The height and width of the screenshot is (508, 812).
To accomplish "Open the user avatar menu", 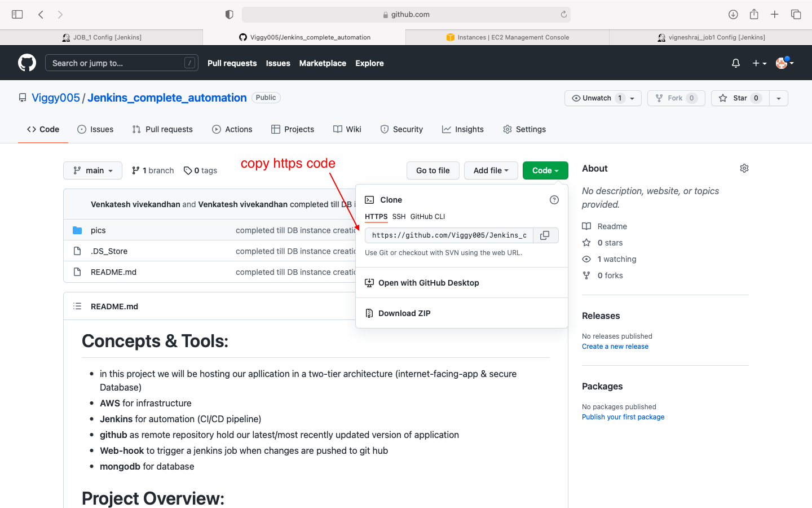I will [x=784, y=63].
